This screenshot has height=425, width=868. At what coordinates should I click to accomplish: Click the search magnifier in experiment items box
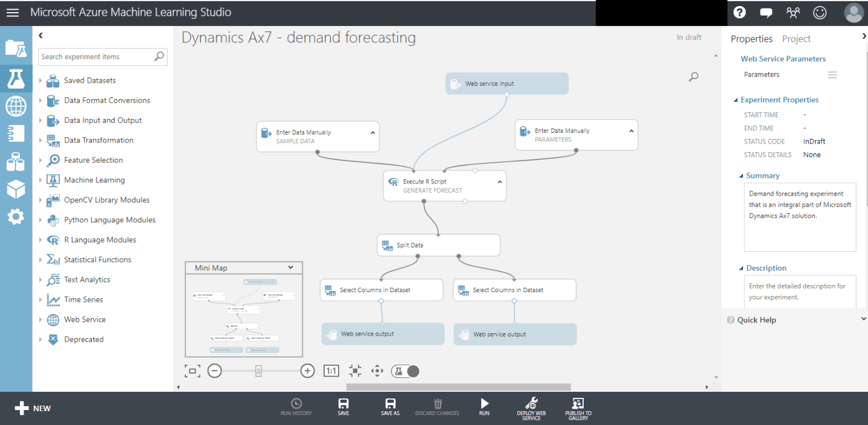click(159, 56)
